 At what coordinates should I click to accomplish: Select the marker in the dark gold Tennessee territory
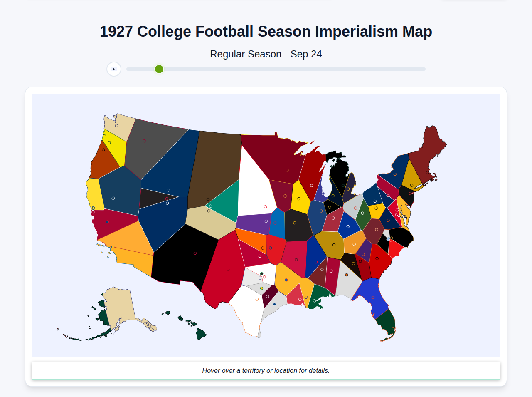(334, 245)
